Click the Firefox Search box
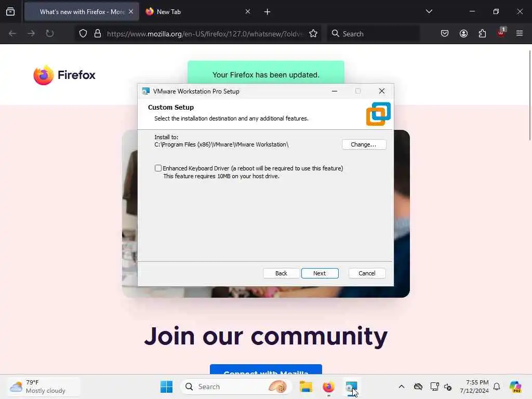 (x=373, y=34)
